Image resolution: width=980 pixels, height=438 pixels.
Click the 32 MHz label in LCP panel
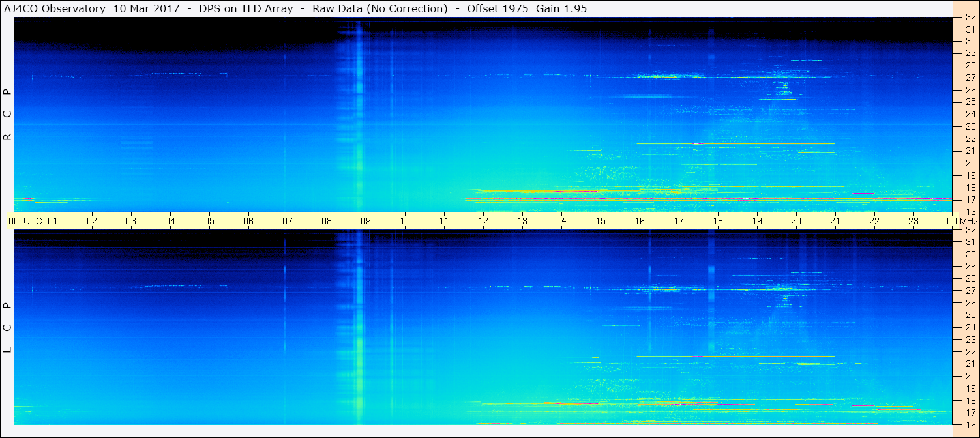pos(970,230)
